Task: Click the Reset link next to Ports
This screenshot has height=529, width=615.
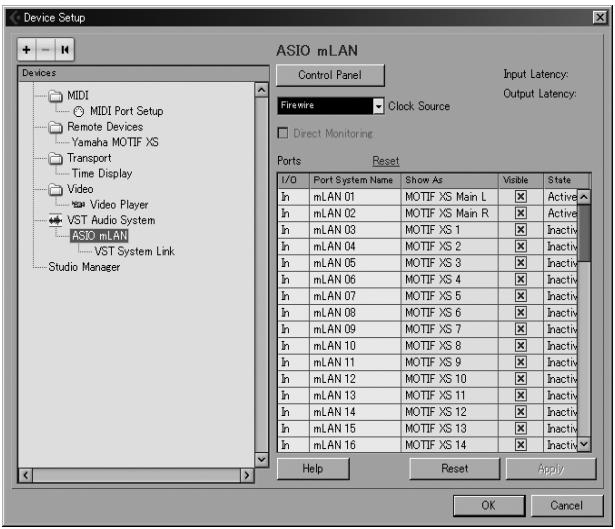Action: click(386, 161)
